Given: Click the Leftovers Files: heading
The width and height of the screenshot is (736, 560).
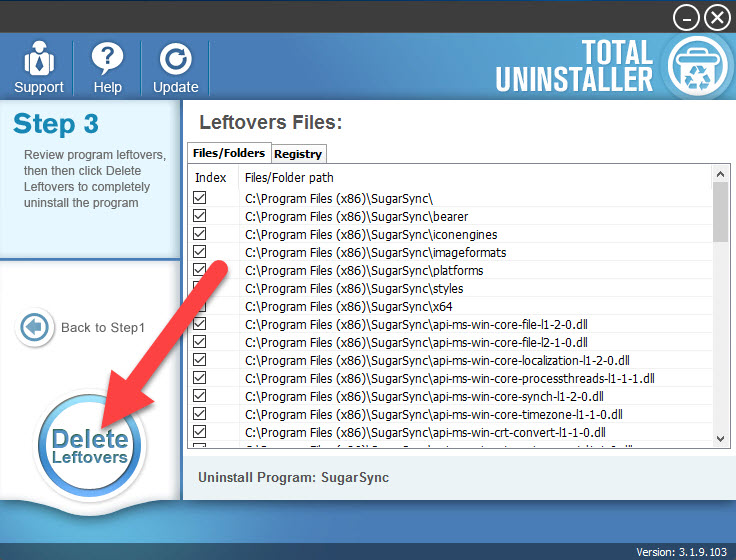Looking at the screenshot, I should point(271,123).
